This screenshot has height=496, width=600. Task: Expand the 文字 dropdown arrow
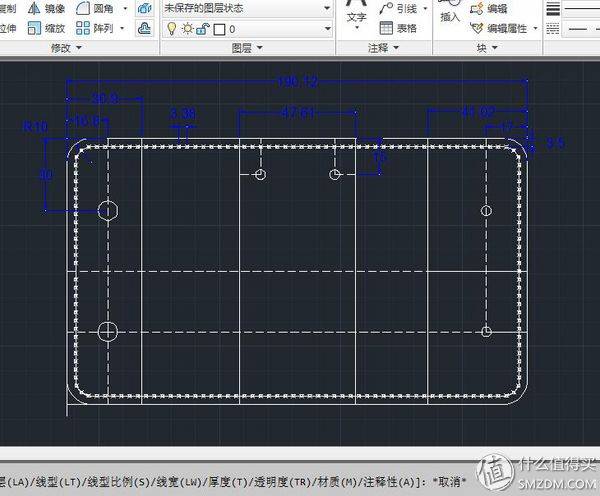point(357,28)
